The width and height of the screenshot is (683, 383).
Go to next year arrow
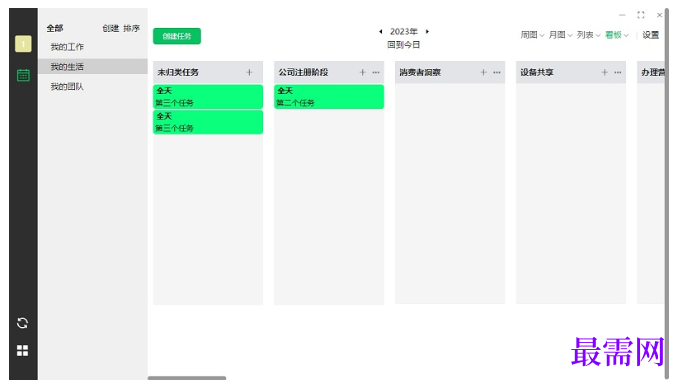(427, 31)
